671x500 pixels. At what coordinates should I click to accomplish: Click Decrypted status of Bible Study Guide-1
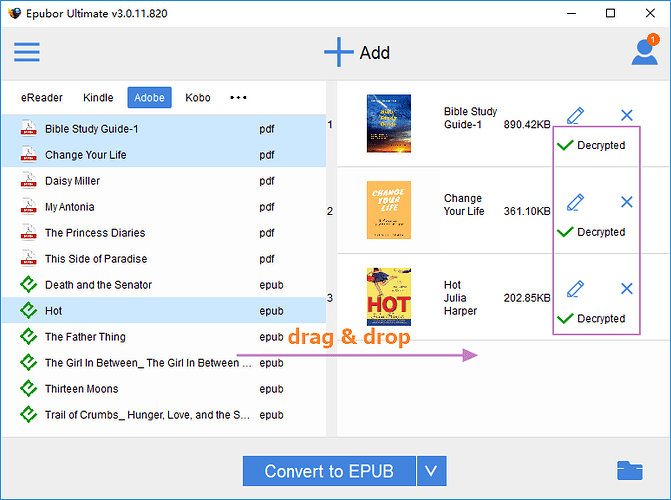[x=591, y=145]
